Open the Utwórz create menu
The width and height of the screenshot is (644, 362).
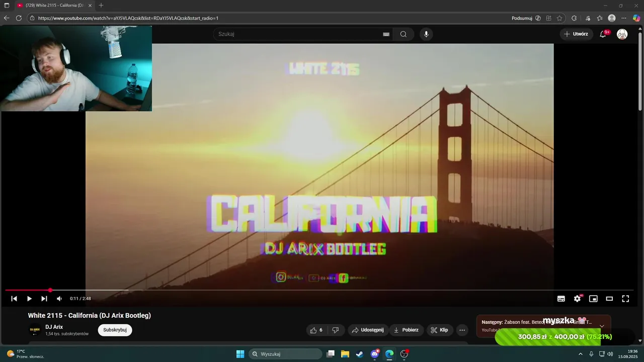coord(576,34)
